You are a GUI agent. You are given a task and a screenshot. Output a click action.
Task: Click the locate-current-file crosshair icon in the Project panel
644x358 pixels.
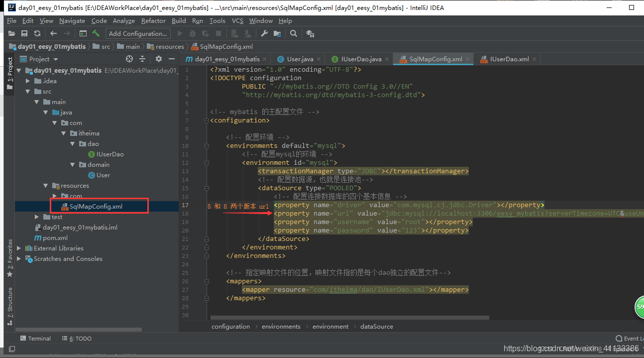pos(129,59)
